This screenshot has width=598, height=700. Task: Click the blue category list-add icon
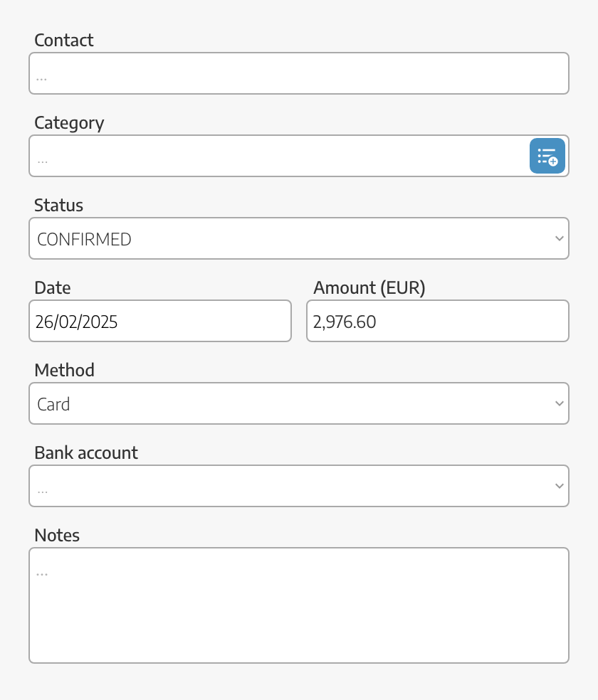point(547,156)
